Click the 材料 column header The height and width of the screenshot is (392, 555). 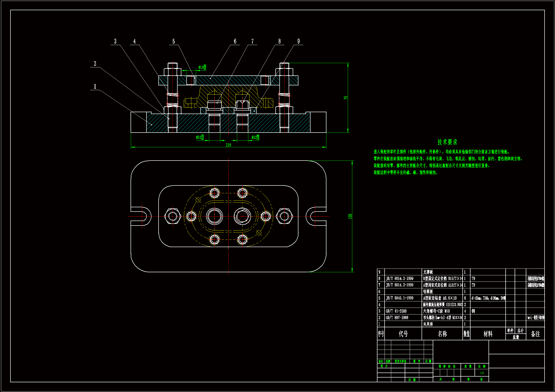click(488, 334)
